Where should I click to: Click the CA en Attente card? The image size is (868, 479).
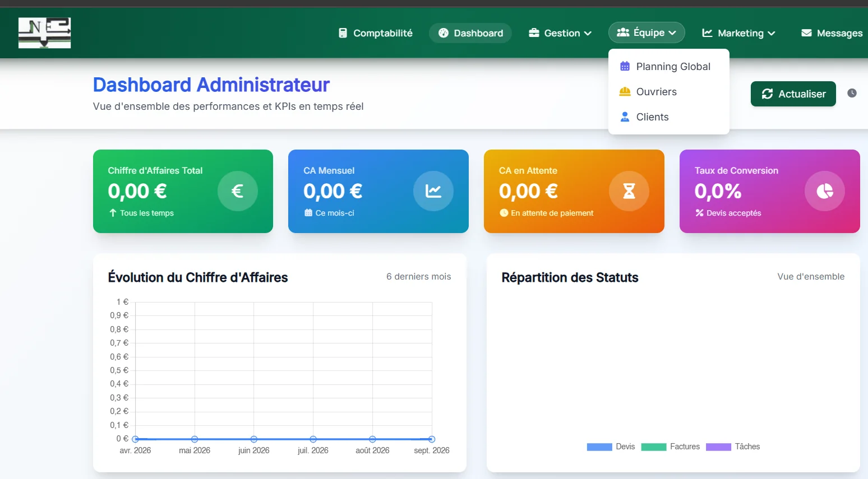tap(574, 191)
